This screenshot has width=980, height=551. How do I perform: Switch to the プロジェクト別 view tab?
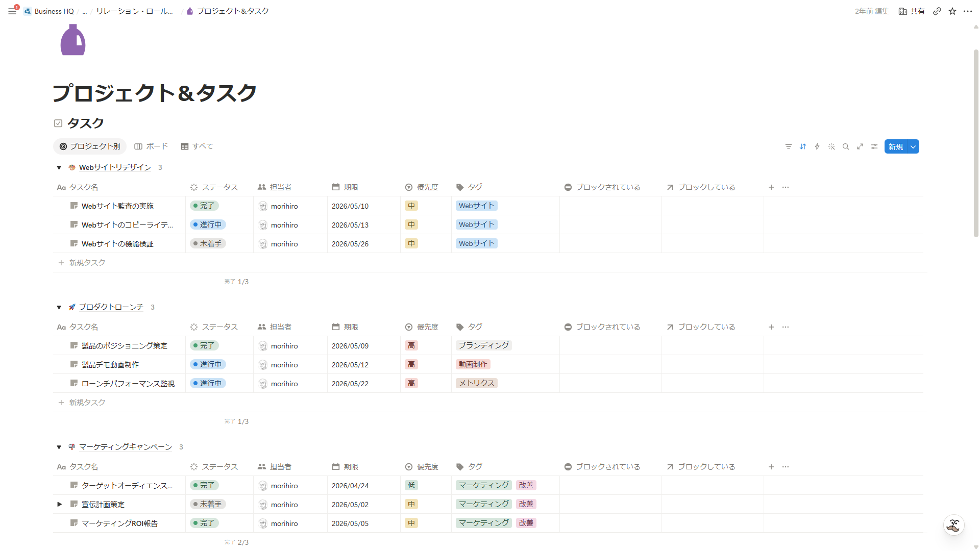(90, 146)
